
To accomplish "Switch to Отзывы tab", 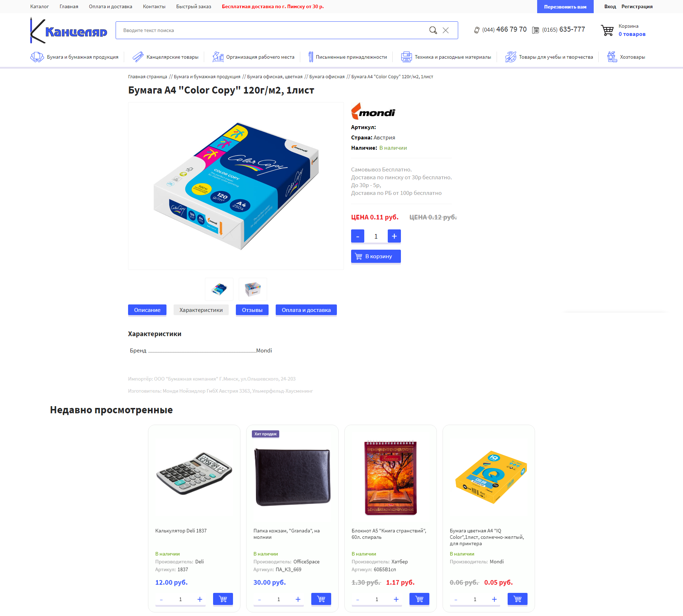I will (x=252, y=310).
